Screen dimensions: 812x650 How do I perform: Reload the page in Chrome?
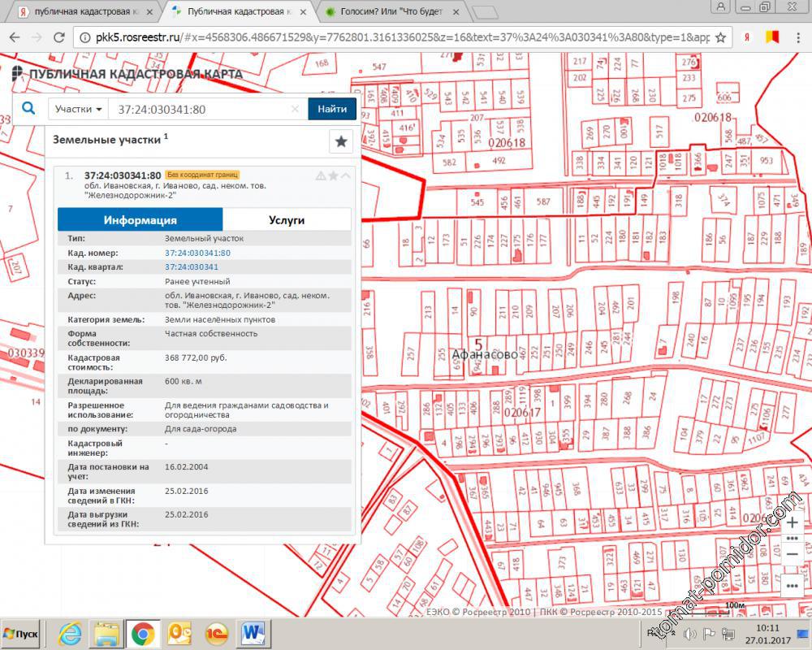58,37
